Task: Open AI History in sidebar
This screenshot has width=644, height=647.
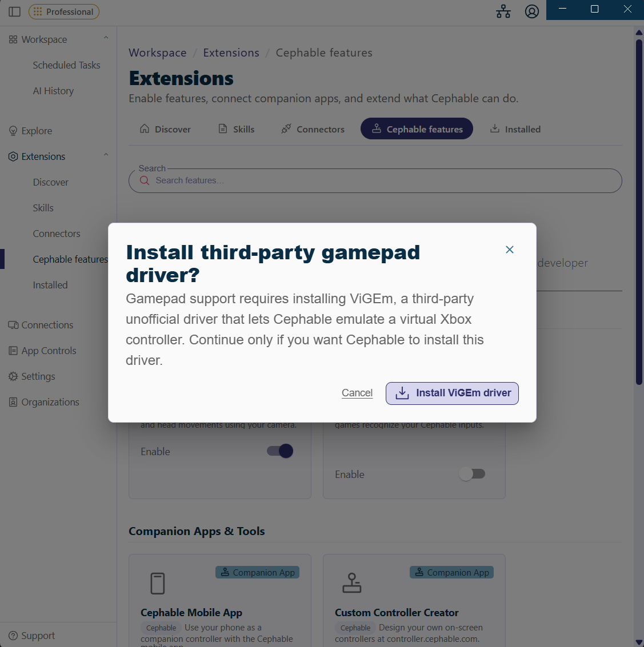Action: pos(53,91)
